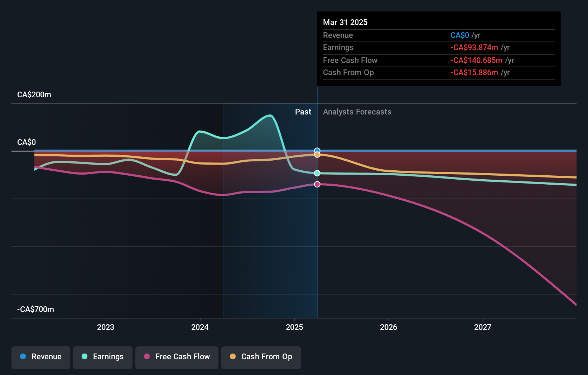Expand the Free Cash Flow tooltip row
Screen dimensions: 588x375
pyautogui.click(x=439, y=60)
